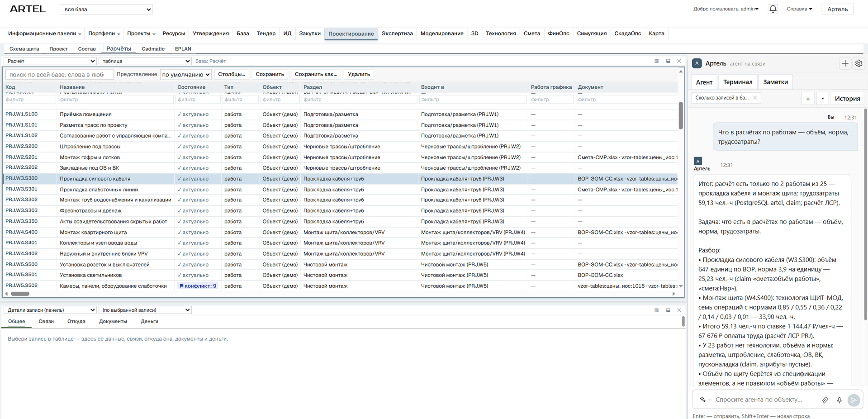Close the Детали записи panel

click(679, 310)
